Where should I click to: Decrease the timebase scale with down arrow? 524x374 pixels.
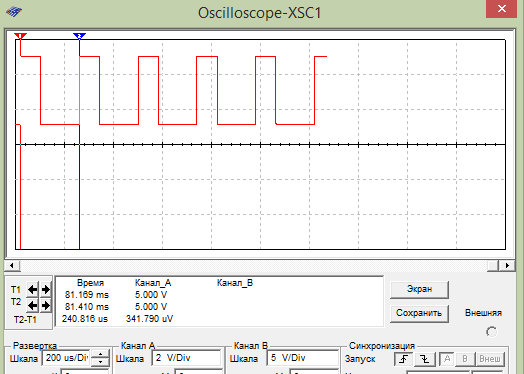(100, 362)
